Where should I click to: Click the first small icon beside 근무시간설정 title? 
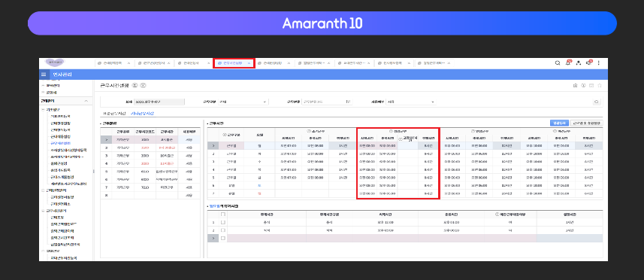135,86
